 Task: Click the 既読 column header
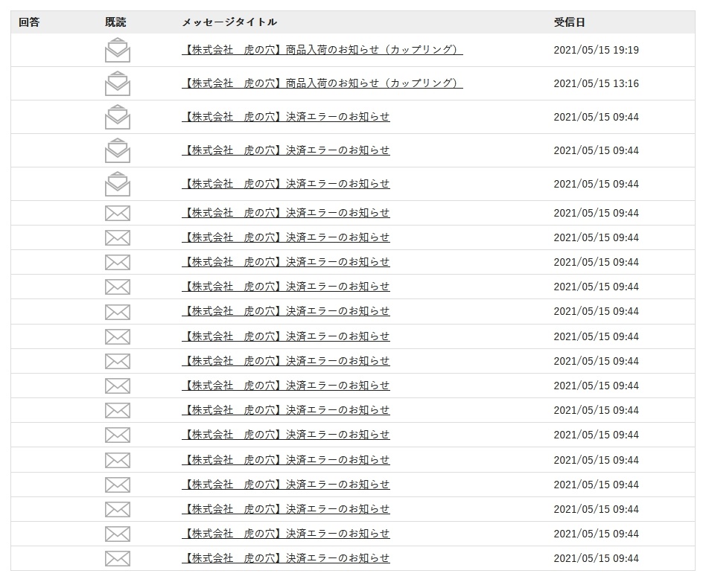tap(115, 22)
